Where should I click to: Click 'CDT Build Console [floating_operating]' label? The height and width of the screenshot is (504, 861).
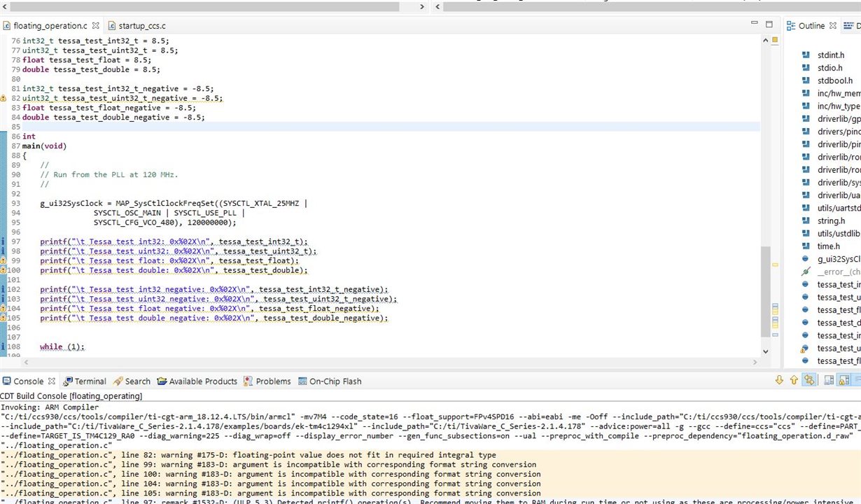(71, 396)
